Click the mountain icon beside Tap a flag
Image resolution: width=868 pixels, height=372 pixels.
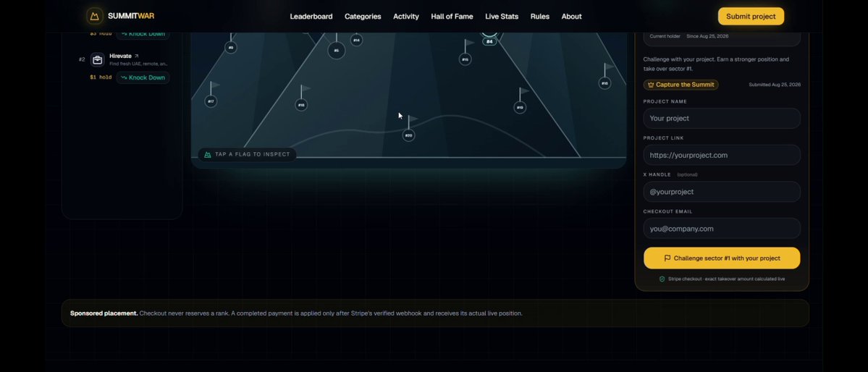[208, 154]
